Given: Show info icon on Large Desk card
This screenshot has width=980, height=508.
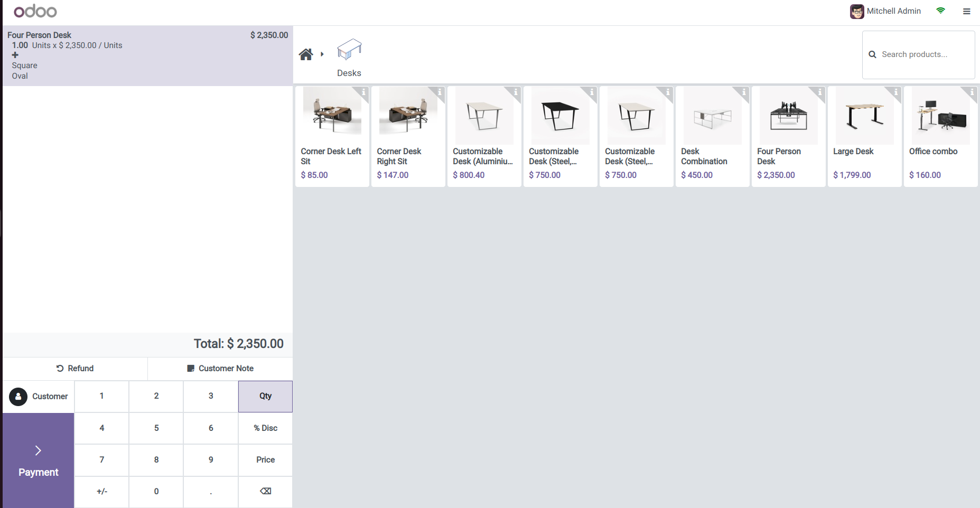Looking at the screenshot, I should click(x=896, y=92).
